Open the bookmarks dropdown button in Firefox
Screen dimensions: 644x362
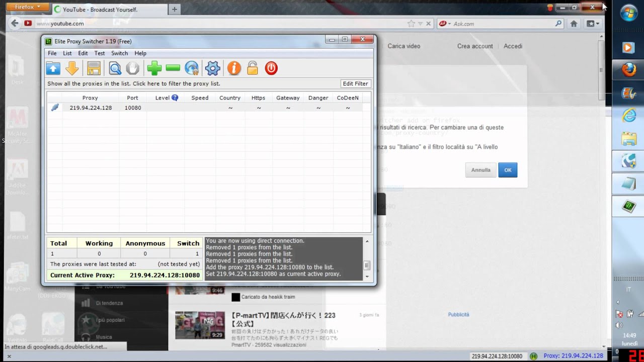pos(593,23)
